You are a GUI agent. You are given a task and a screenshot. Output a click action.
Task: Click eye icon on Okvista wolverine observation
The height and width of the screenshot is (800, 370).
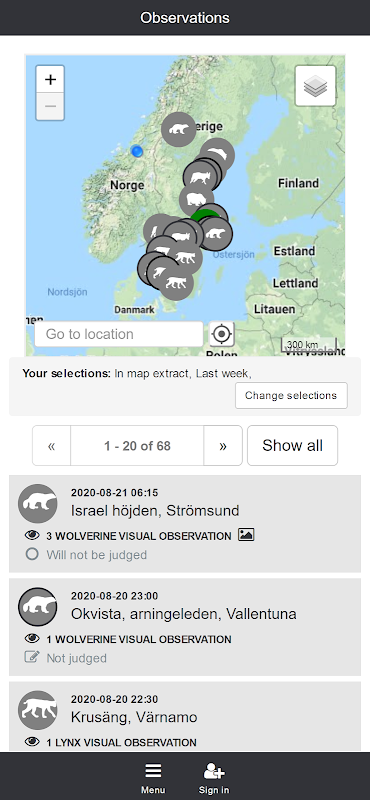click(32, 639)
